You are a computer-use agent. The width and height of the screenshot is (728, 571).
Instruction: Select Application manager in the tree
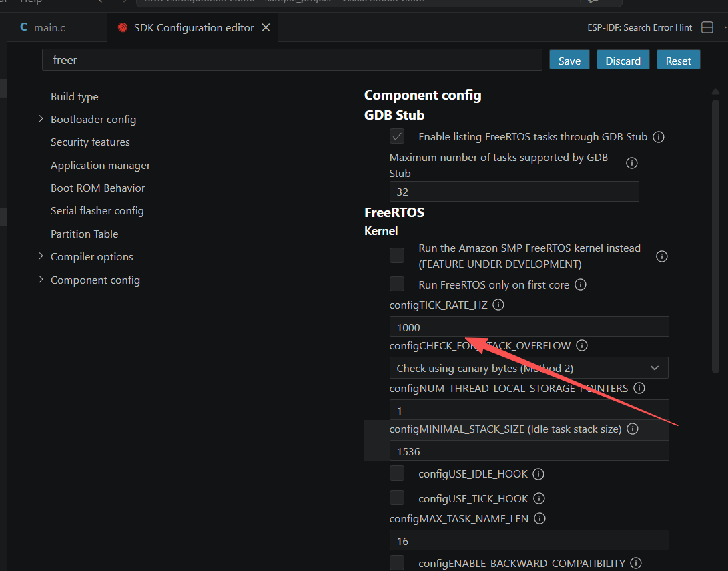coord(100,165)
